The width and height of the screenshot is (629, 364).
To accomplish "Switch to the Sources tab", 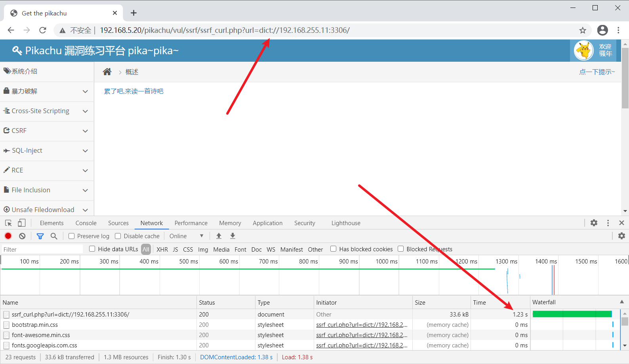I will point(118,223).
